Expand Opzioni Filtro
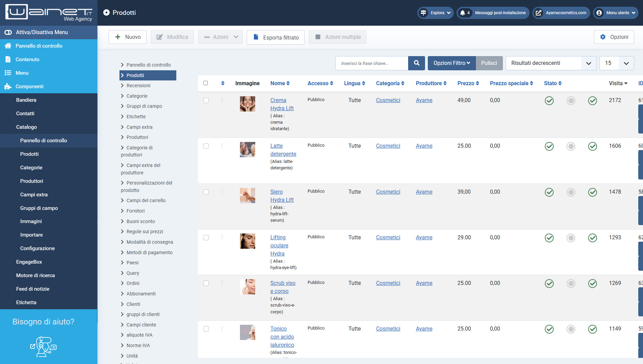Viewport: 643px width, 364px height. pyautogui.click(x=451, y=63)
